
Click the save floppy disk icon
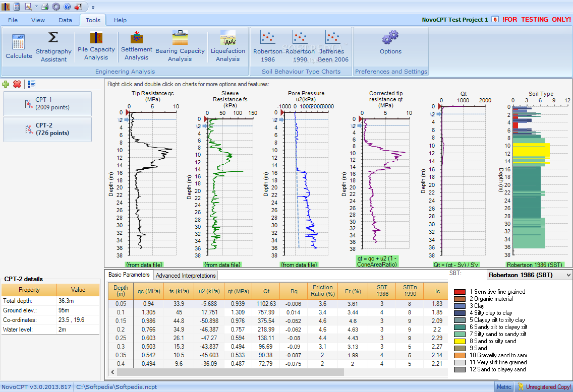pyautogui.click(x=28, y=6)
